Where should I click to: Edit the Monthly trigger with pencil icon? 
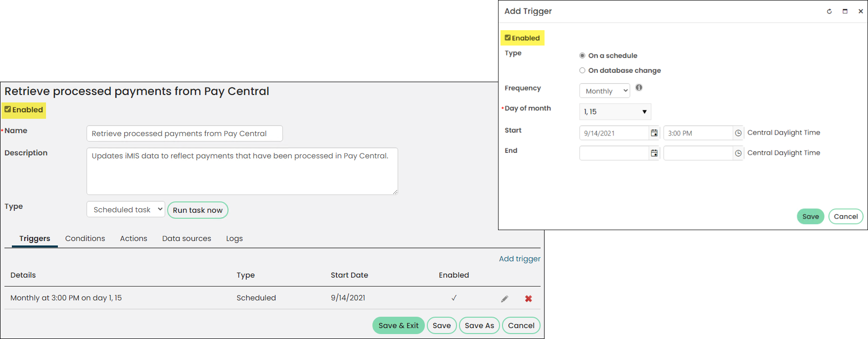pos(504,299)
